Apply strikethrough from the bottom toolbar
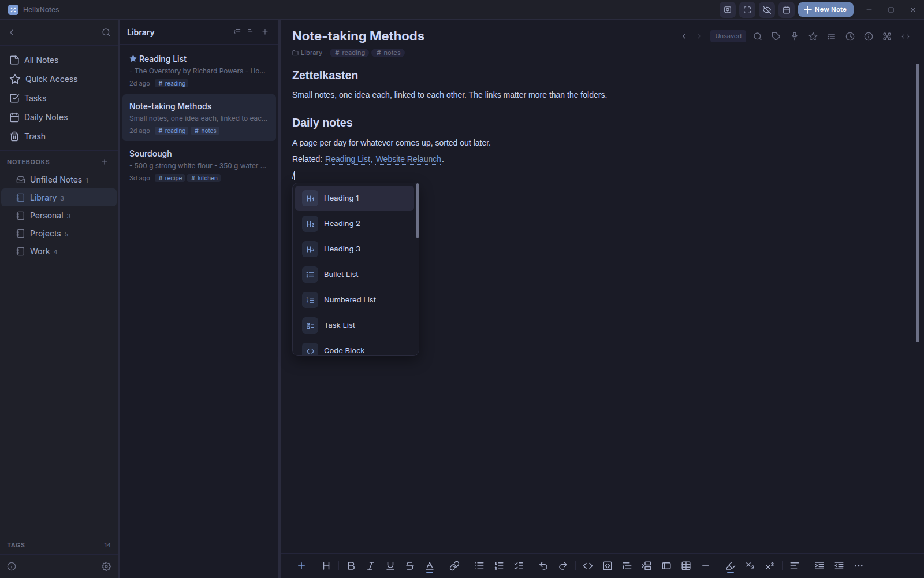The image size is (924, 578). point(410,566)
